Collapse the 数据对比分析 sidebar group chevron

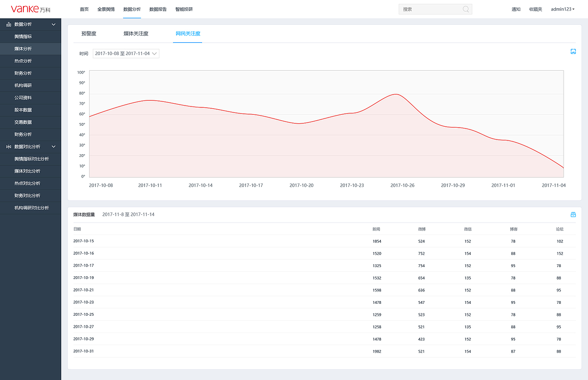(53, 147)
